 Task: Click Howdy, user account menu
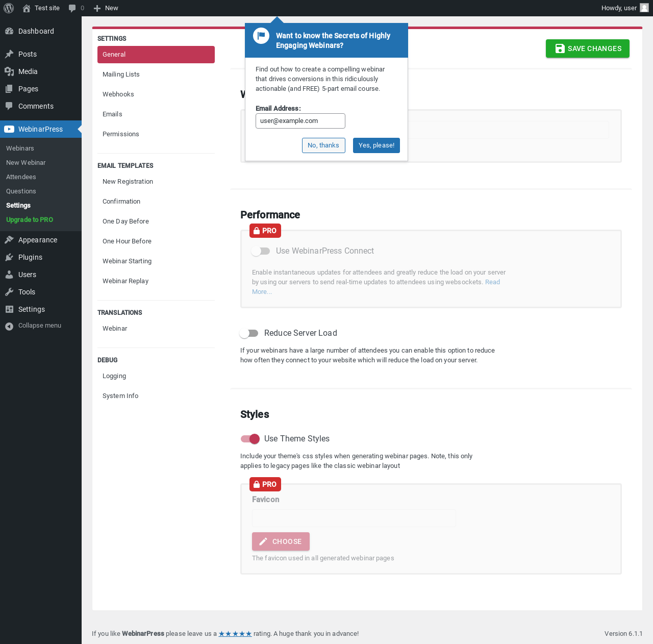pos(625,8)
